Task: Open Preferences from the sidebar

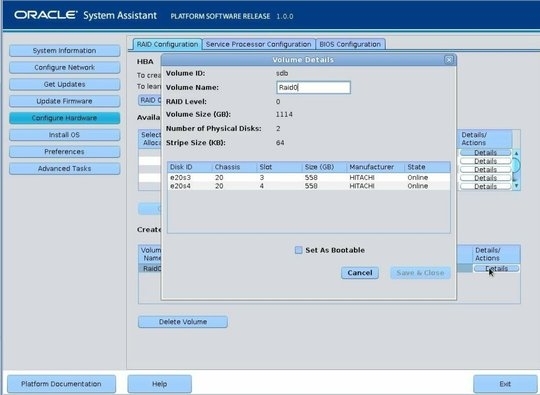Action: [x=64, y=152]
